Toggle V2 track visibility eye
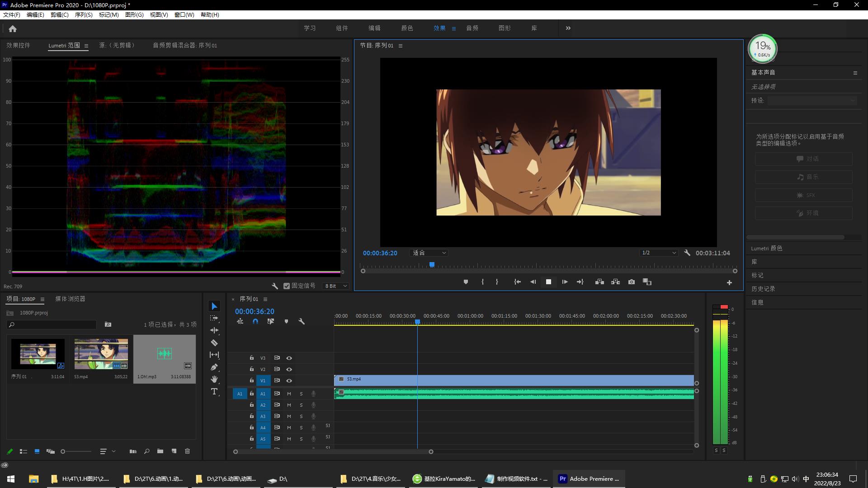The height and width of the screenshot is (488, 868). [x=289, y=369]
